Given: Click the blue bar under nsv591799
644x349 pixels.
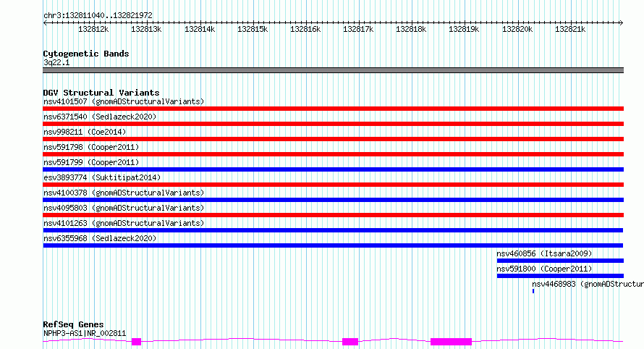Looking at the screenshot, I should click(333, 169).
